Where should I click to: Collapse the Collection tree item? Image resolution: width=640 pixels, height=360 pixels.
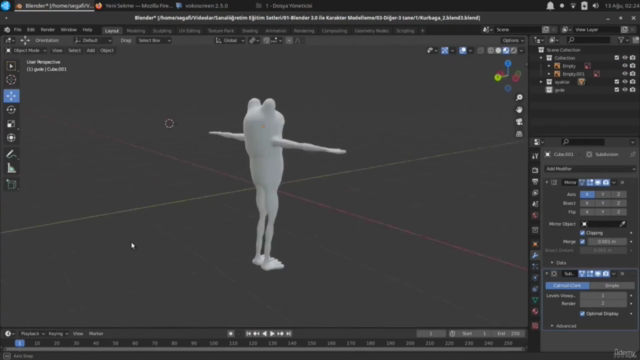[x=541, y=58]
